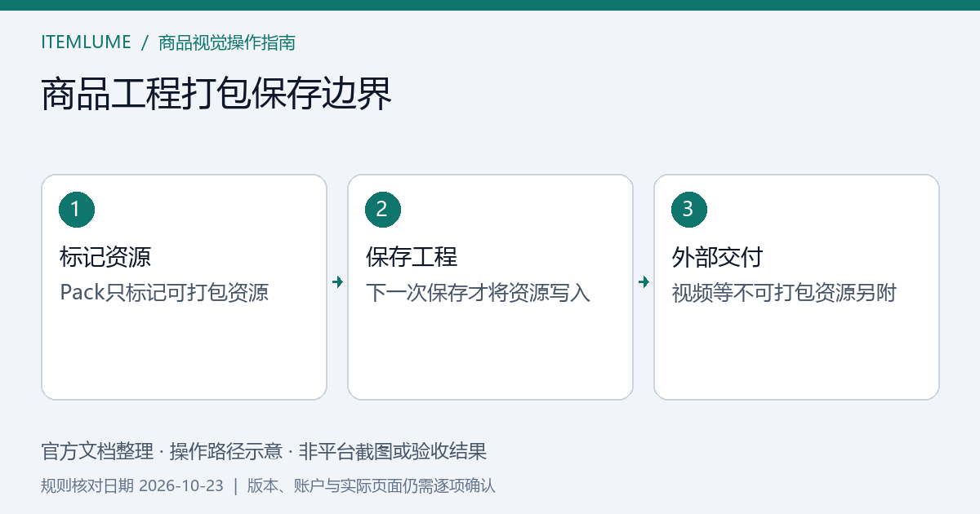Viewport: 980px width, 514px height.
Task: Select the 外部交付 card title
Action: click(x=718, y=258)
